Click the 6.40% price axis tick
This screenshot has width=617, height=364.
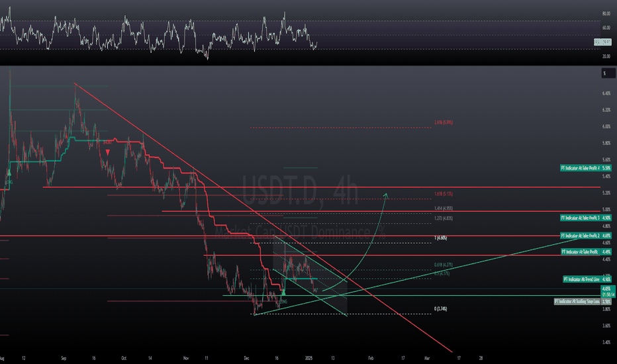pyautogui.click(x=606, y=93)
